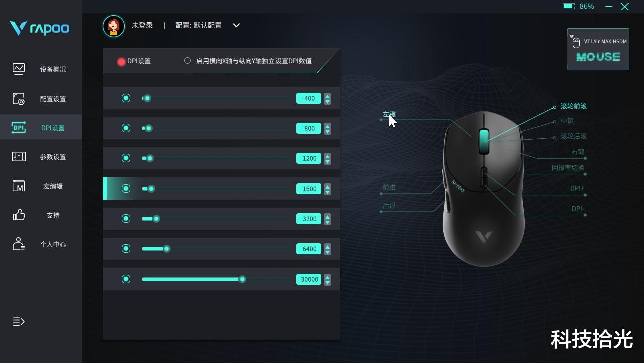Toggle the 400 DPI level radio

tap(126, 98)
